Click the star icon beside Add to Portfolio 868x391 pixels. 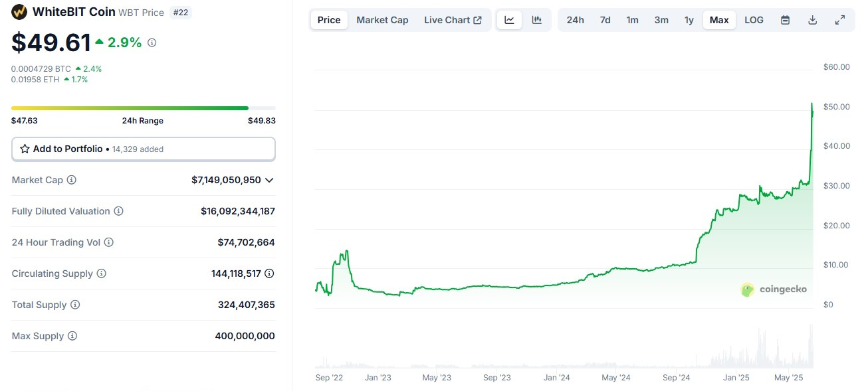[x=25, y=149]
